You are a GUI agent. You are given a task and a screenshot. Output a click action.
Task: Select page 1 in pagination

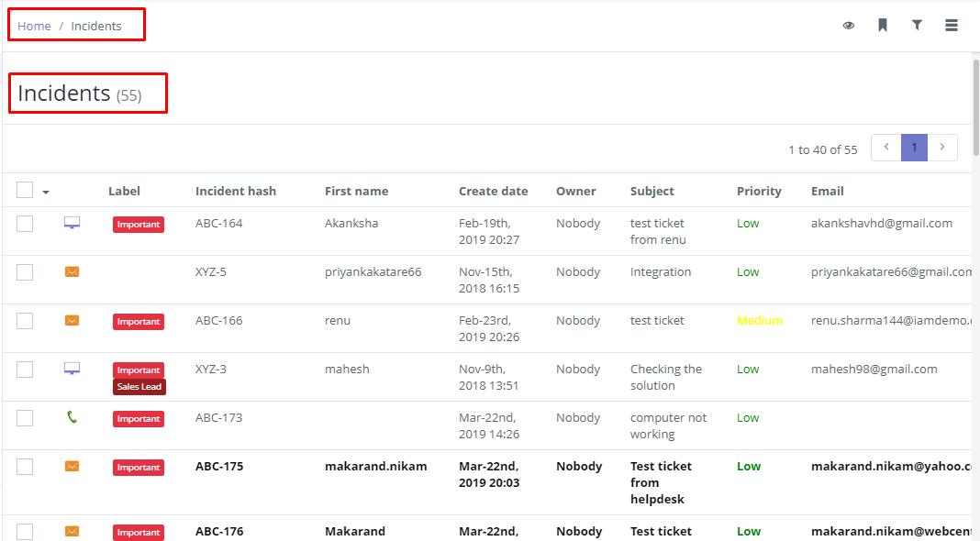coord(914,147)
